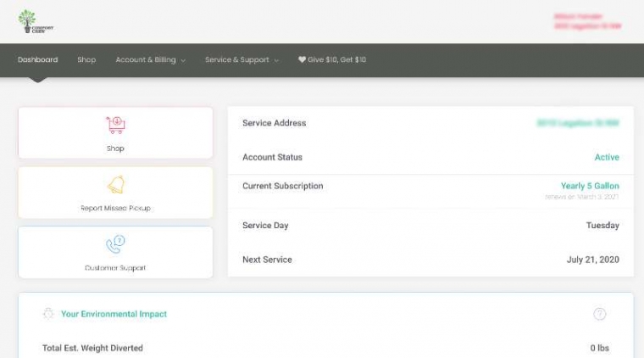Click the renewal date text under subscription
The image size is (644, 358).
(x=582, y=197)
